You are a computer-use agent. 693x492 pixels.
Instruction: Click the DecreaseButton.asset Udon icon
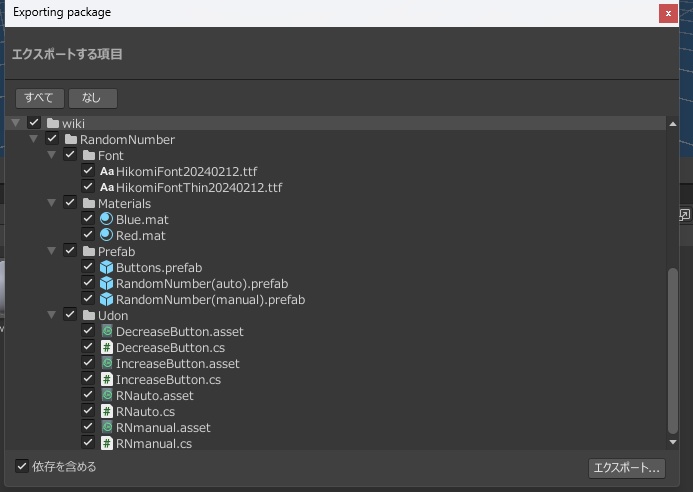click(x=107, y=331)
